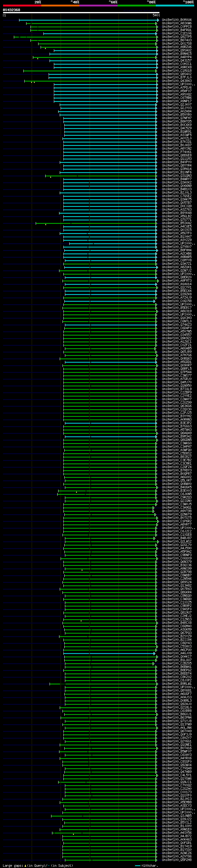Click the red 20% identity legend segment
This screenshot has height=868, width=197.
[x=22, y=6]
